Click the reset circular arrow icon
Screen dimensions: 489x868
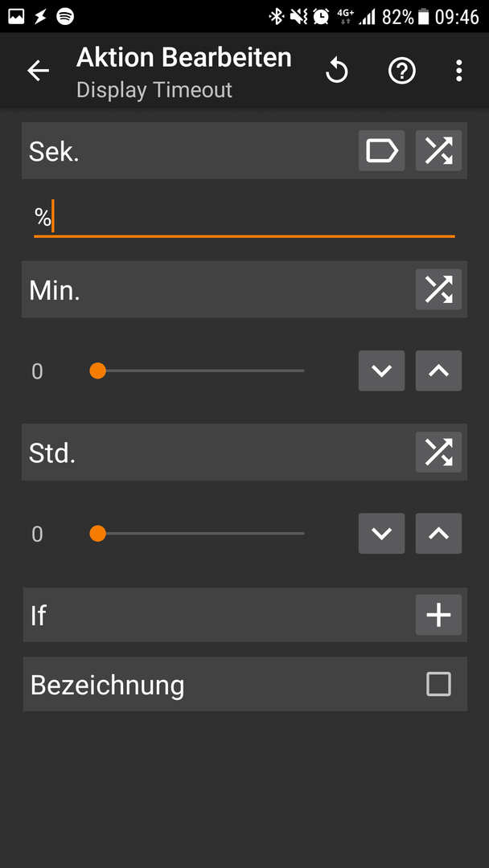click(337, 71)
